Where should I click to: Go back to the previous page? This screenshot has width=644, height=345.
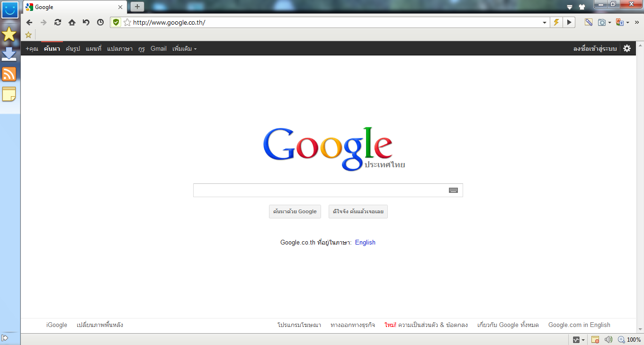click(29, 22)
